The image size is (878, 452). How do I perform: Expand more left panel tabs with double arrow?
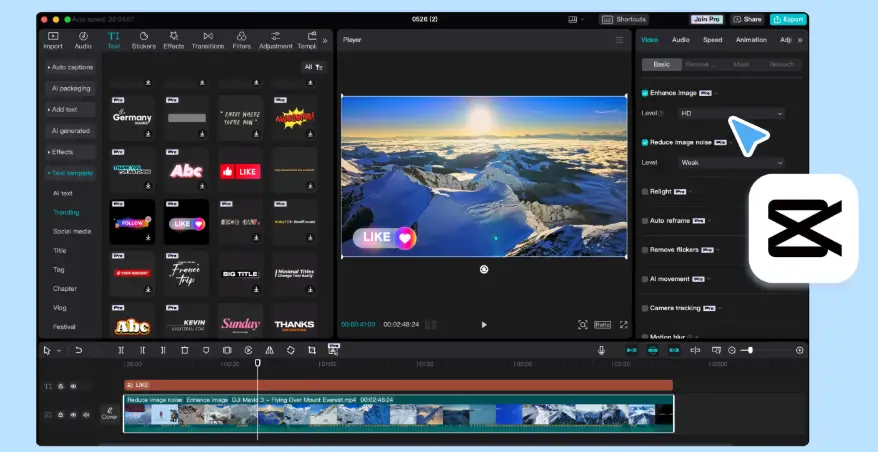pyautogui.click(x=325, y=40)
